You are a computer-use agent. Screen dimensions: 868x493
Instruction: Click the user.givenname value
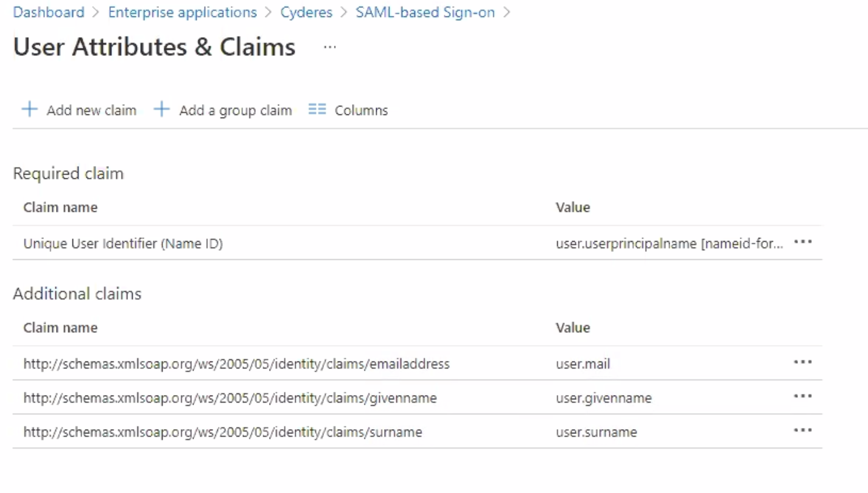[603, 398]
